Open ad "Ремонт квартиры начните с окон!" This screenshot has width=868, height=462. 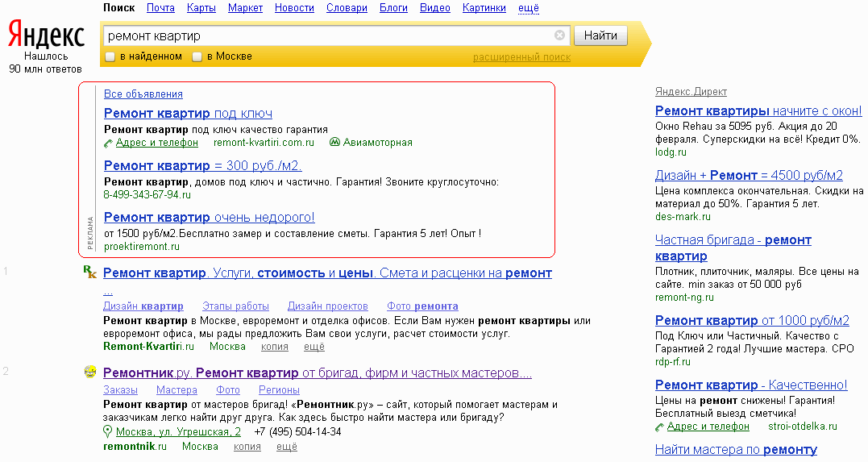point(758,110)
